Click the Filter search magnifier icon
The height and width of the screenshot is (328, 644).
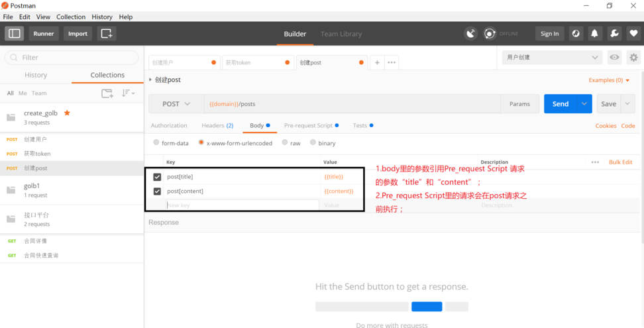point(14,58)
